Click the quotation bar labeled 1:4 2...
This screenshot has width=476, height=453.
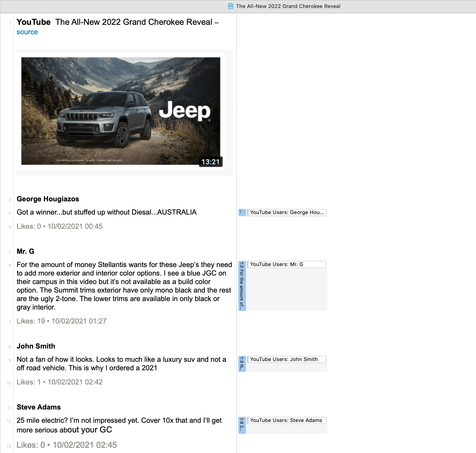click(x=242, y=425)
